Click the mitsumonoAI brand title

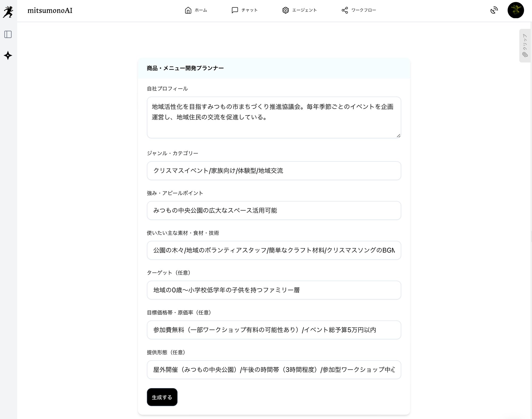50,10
